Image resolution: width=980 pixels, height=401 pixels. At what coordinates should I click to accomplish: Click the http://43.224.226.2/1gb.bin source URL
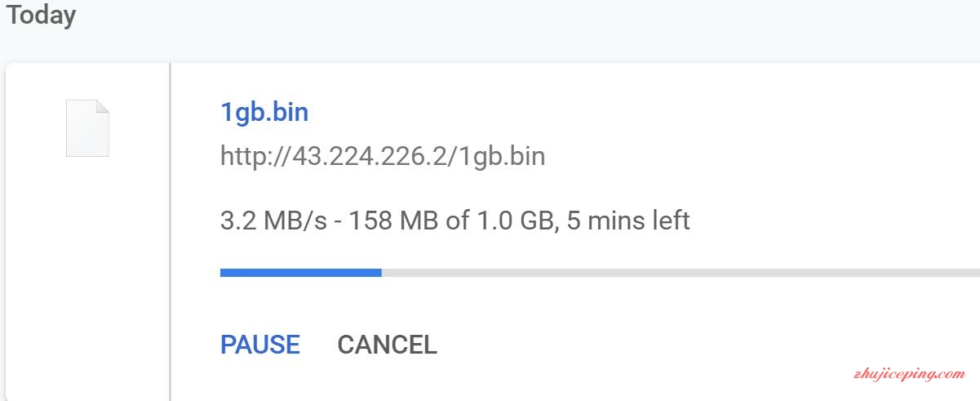click(x=383, y=155)
